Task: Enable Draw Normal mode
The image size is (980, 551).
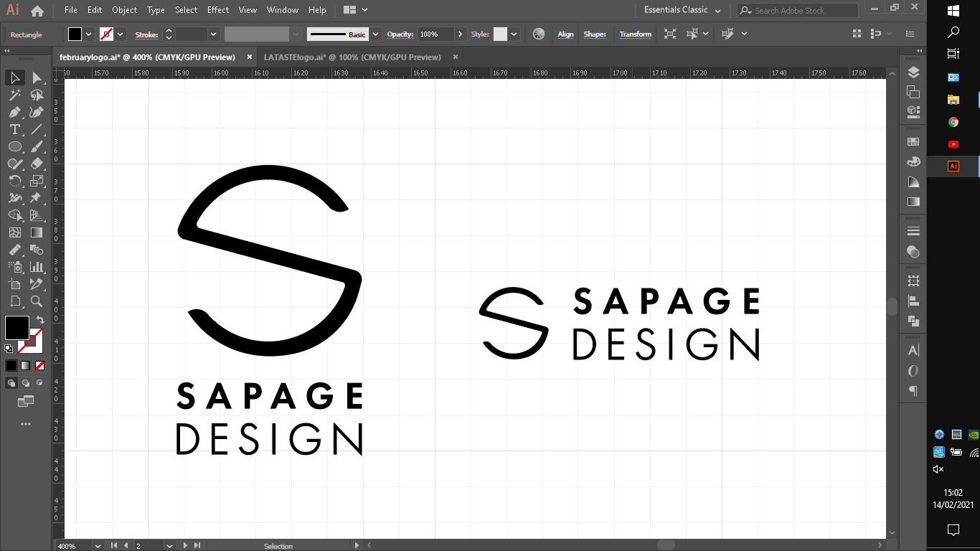Action: (x=11, y=383)
